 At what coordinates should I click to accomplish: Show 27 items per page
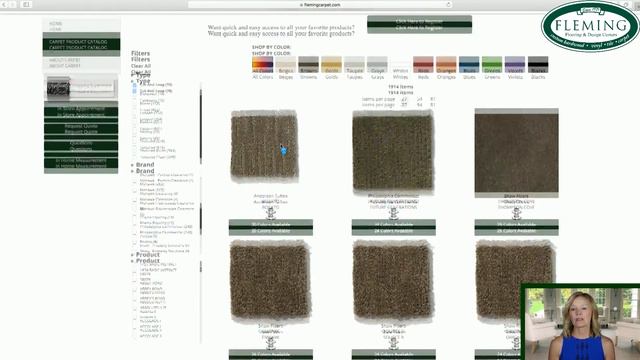point(404,102)
